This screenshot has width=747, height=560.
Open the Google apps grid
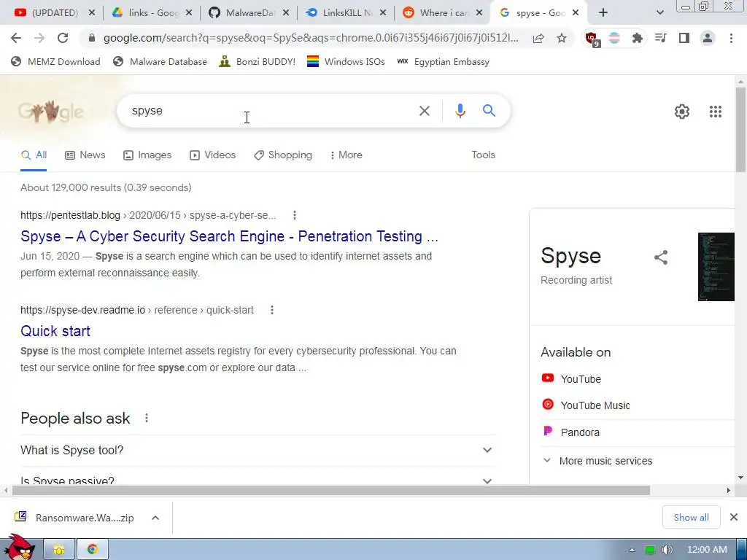click(715, 112)
